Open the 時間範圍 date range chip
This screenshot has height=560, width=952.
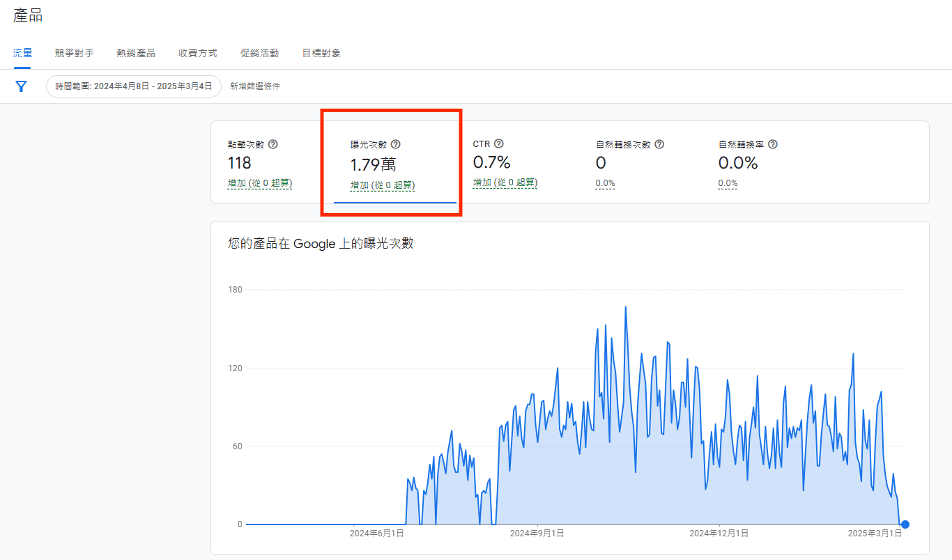[x=134, y=86]
